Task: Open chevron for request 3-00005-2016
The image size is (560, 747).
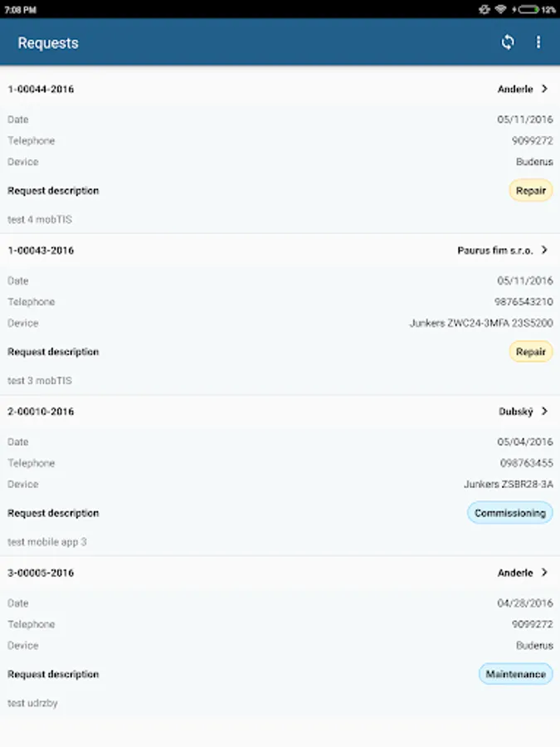Action: [x=545, y=573]
